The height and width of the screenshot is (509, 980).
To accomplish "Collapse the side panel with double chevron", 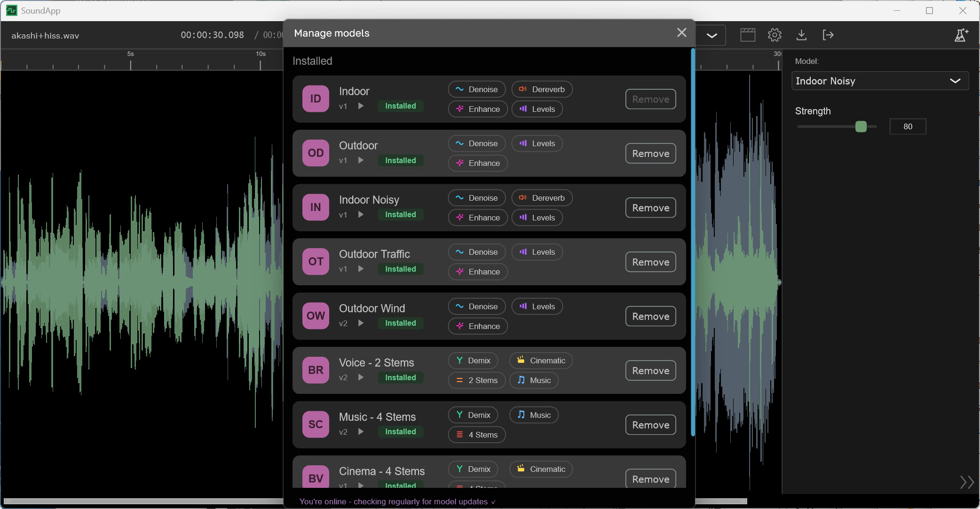I will pos(966,482).
